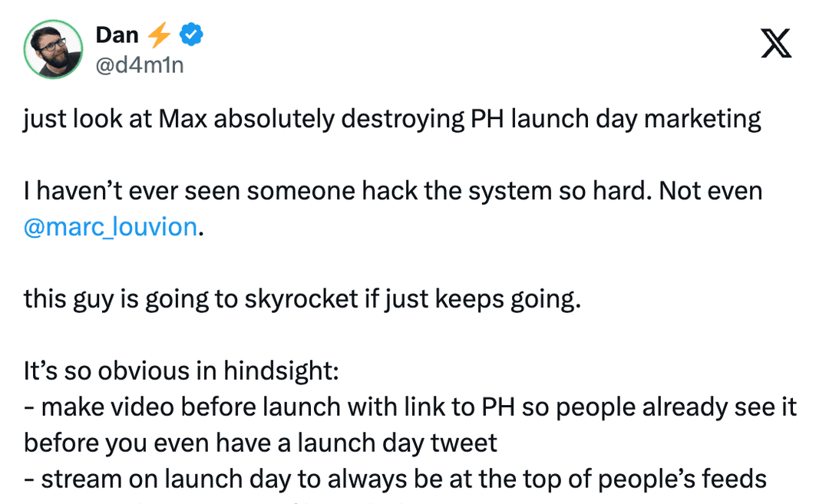Visit the @d4m1n handle
Image resolution: width=829 pixels, height=504 pixels.
click(140, 65)
